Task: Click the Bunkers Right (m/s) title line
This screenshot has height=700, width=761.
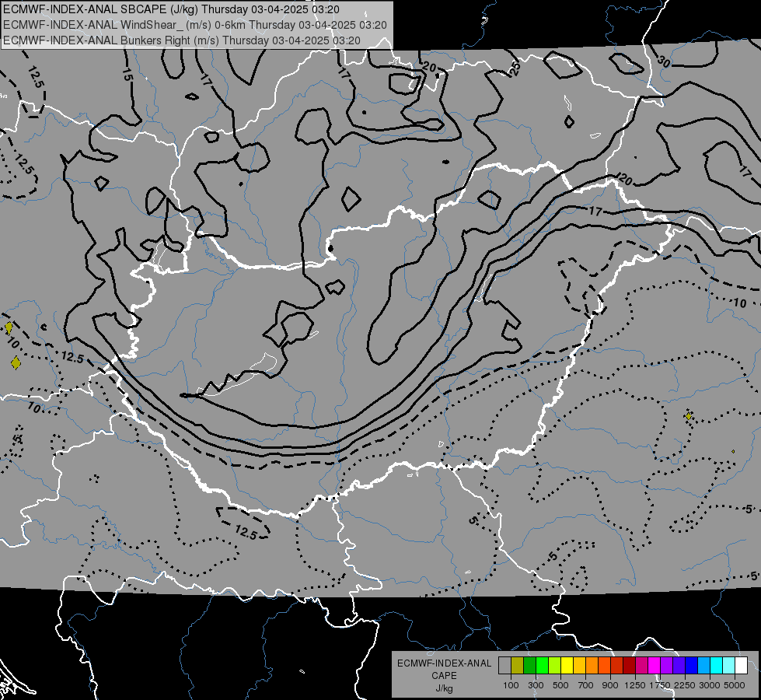Action: point(182,40)
